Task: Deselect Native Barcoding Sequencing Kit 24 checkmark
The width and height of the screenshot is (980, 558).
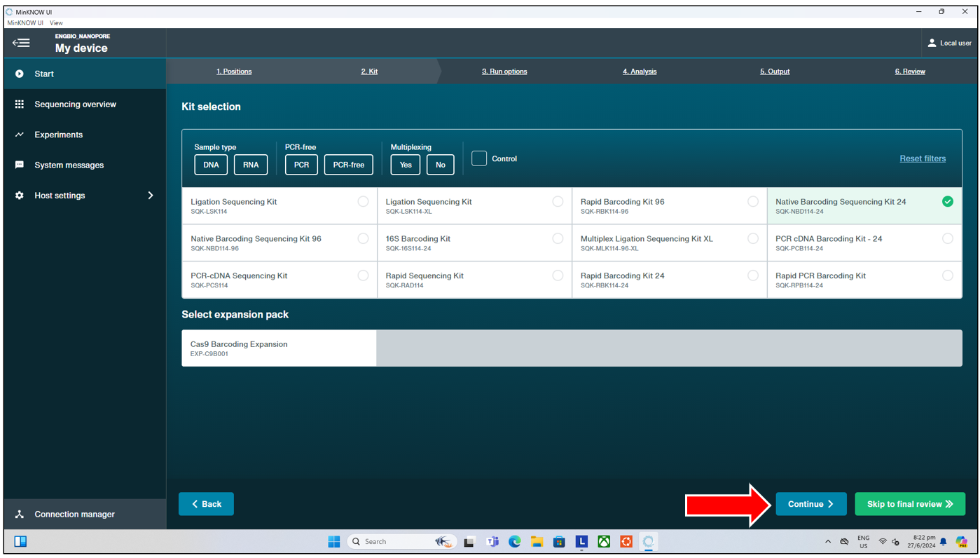Action: click(948, 202)
